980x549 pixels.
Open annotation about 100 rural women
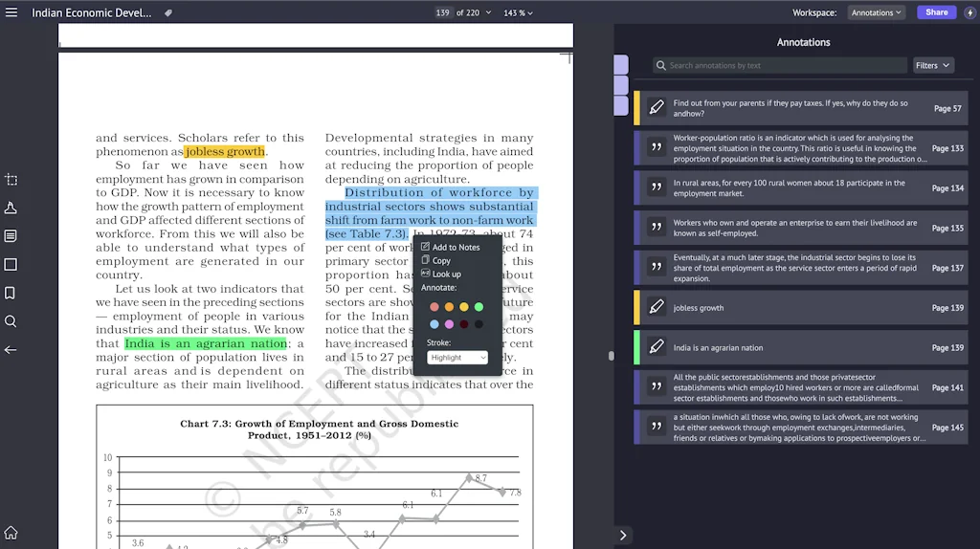801,188
